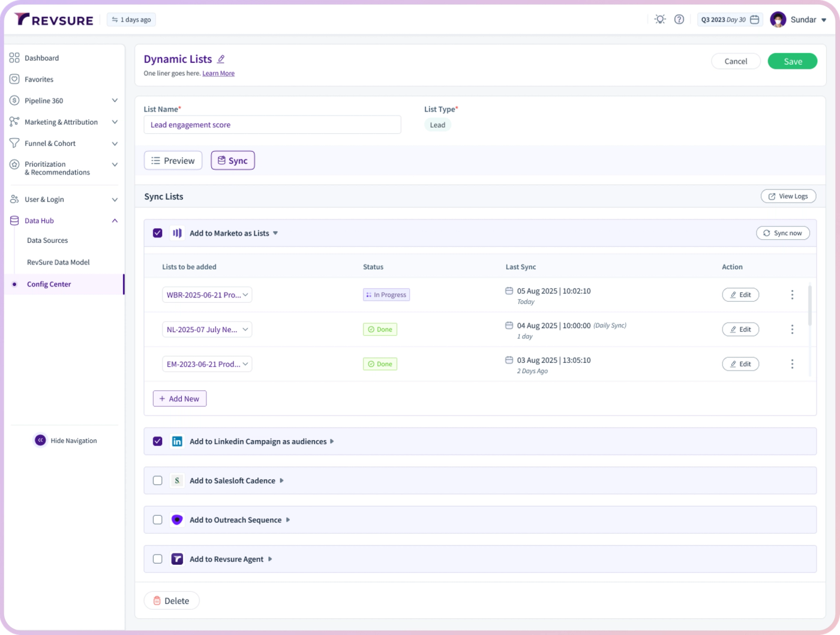Click the calendar icon beside Q3 2023
The width and height of the screenshot is (840, 635).
(x=755, y=20)
